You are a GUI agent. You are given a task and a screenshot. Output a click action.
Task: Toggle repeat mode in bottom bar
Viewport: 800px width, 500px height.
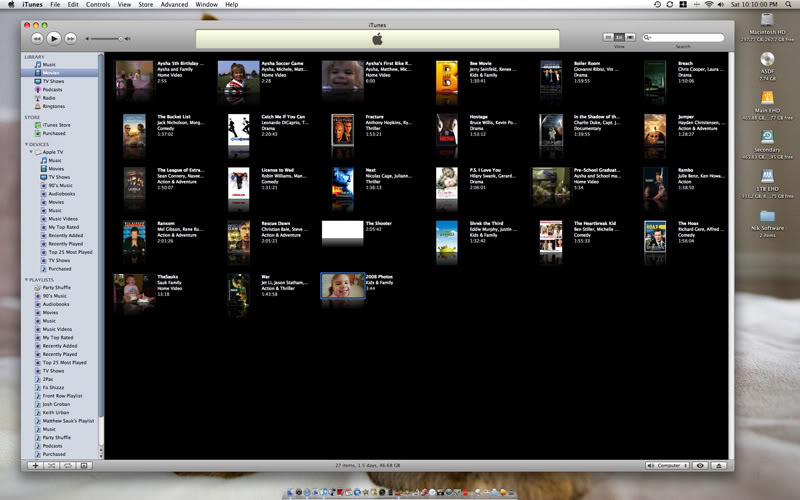coord(68,465)
